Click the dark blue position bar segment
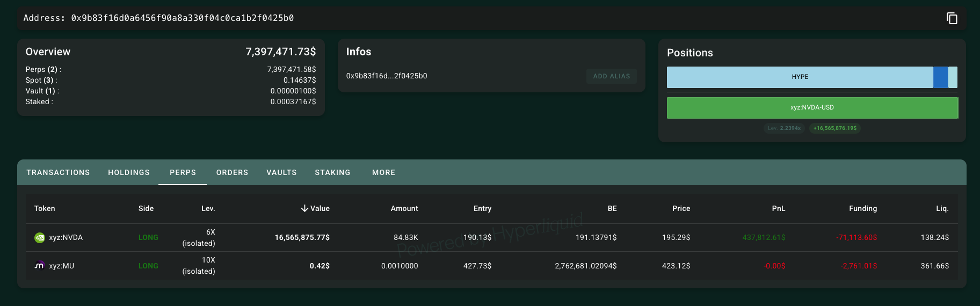Screen dimensions: 980x306 click(940, 77)
